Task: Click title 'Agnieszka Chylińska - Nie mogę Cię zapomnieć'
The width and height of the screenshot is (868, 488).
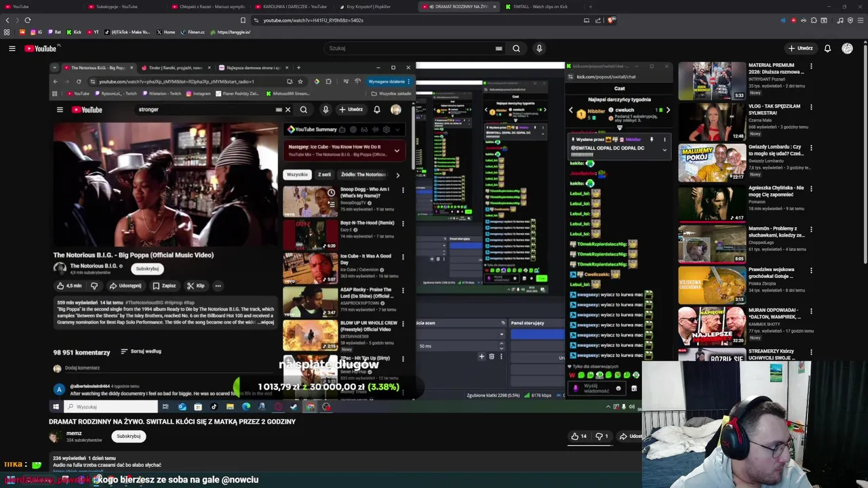Action: tap(776, 191)
